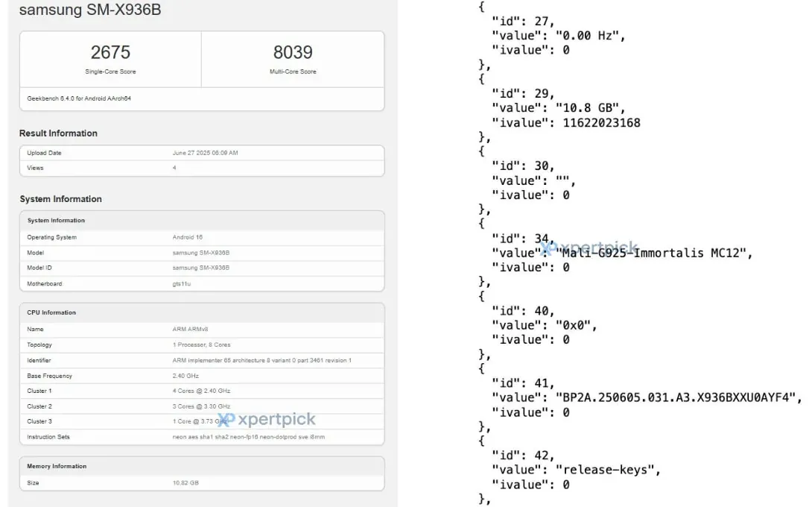Click the "Result Information" heading
Screen dimensions: 812x507
58,133
